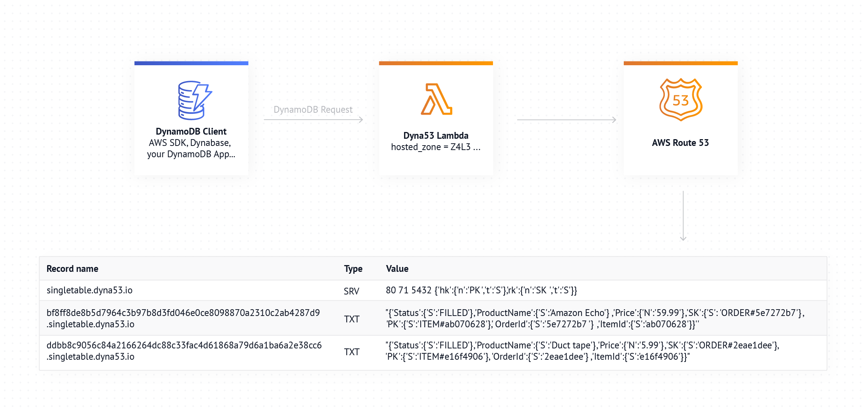Click the Route 53 shield icon
This screenshot has width=868, height=411.
pos(681,100)
